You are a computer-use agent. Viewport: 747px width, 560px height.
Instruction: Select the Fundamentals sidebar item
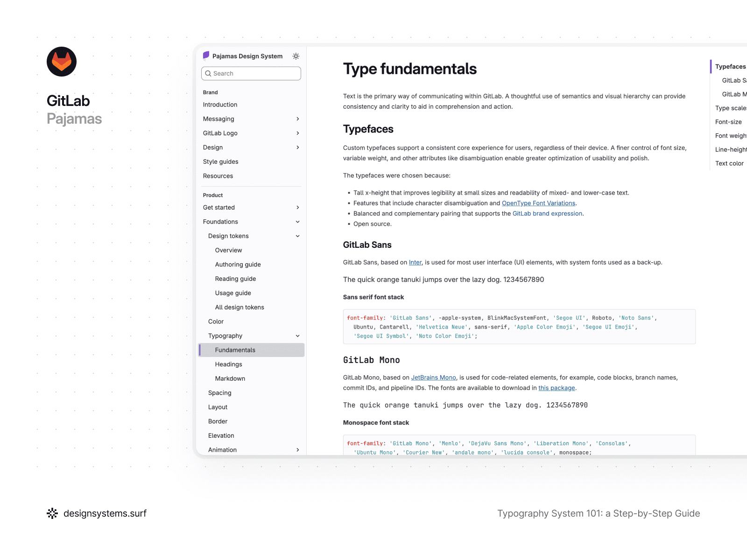[252, 350]
